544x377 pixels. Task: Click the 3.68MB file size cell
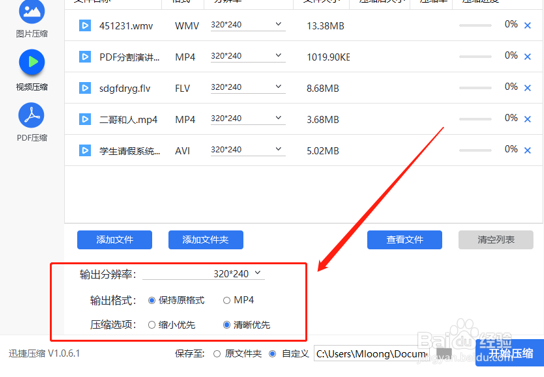click(x=323, y=120)
